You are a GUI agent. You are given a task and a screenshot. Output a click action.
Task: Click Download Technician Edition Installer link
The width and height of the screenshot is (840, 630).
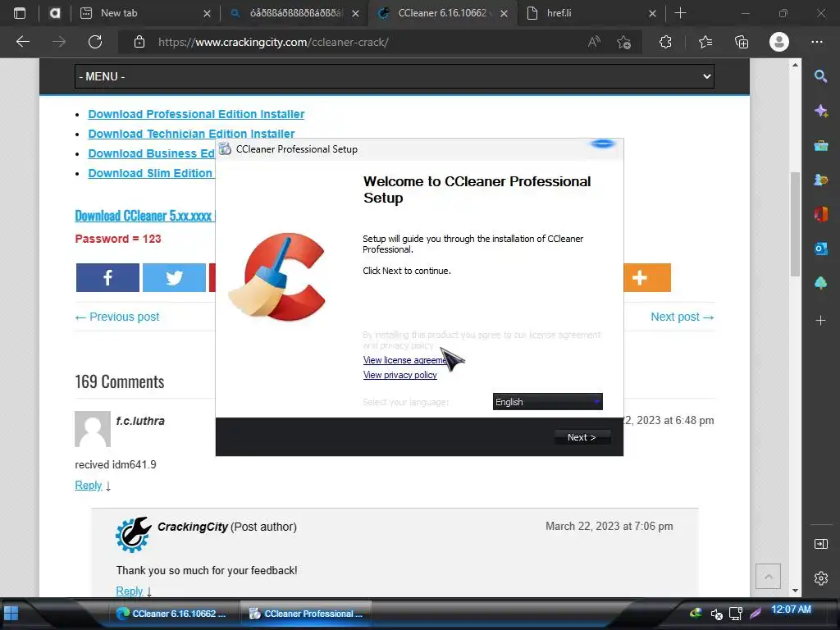click(191, 134)
